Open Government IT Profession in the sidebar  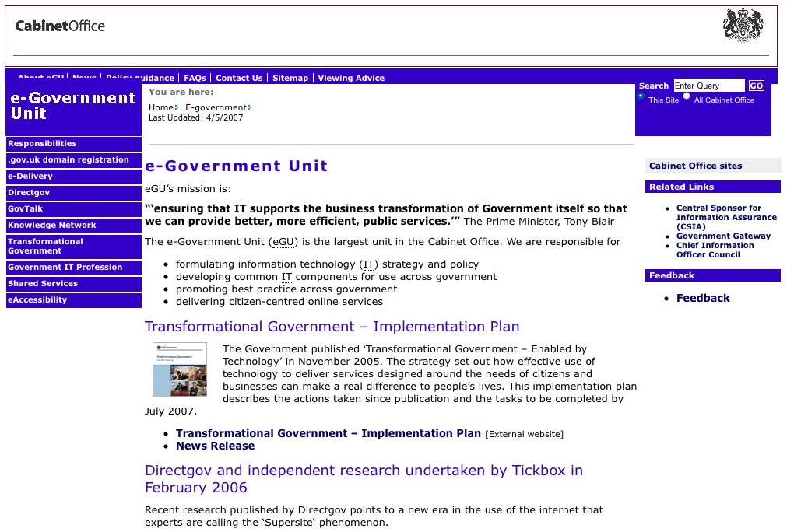(73, 268)
